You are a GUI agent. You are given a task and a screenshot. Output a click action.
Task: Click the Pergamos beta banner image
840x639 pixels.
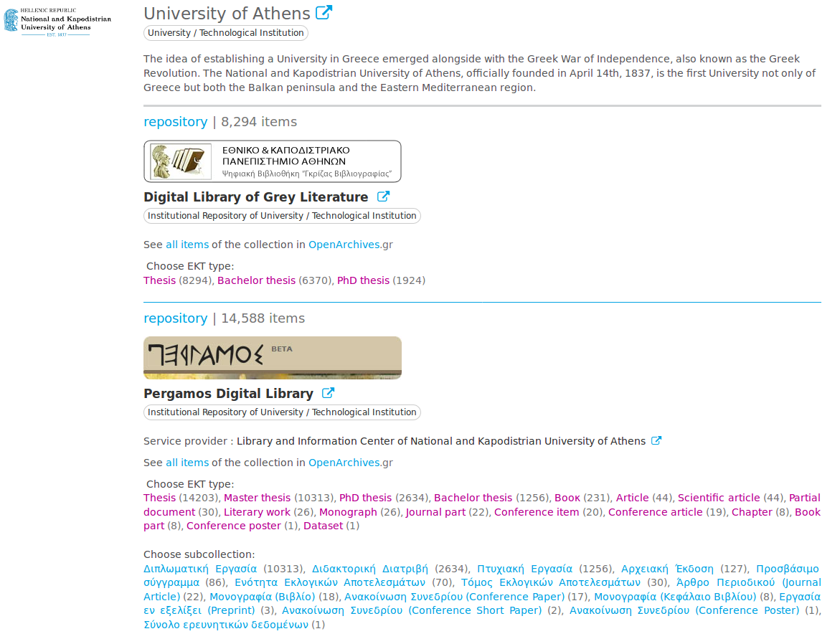pyautogui.click(x=273, y=358)
